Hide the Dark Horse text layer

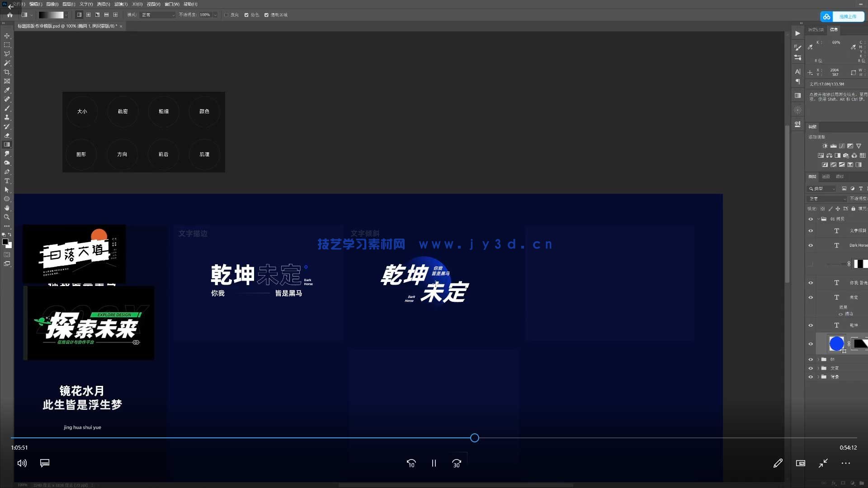pos(811,245)
